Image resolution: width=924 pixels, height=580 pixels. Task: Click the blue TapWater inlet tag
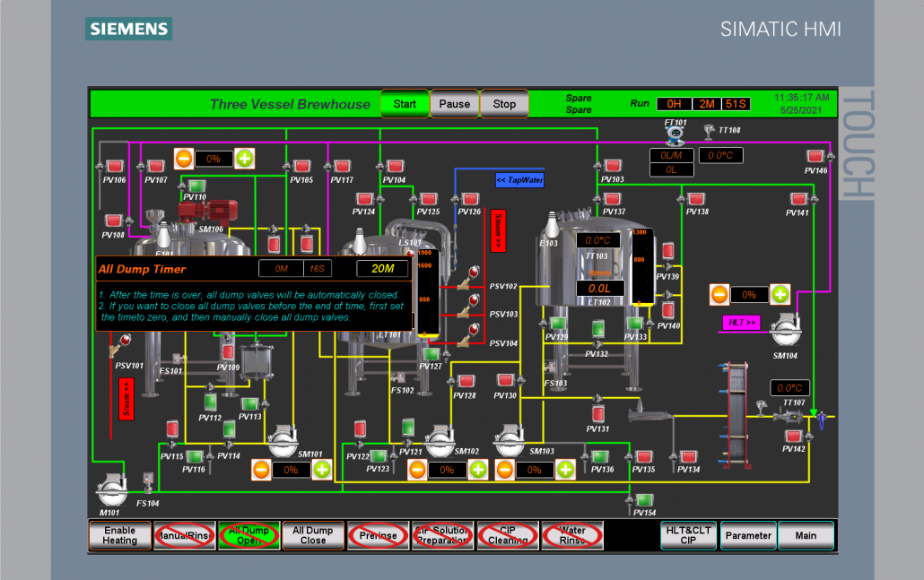tap(519, 179)
